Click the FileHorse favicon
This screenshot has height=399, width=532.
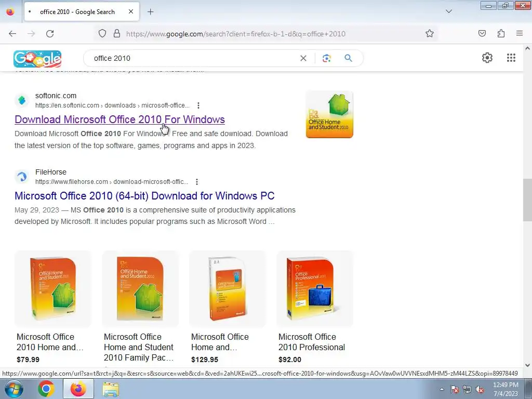22,177
